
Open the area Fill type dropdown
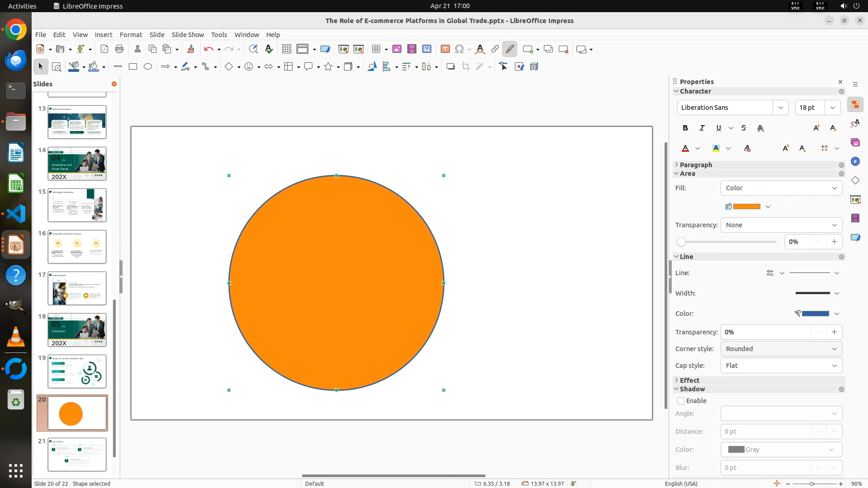(781, 188)
